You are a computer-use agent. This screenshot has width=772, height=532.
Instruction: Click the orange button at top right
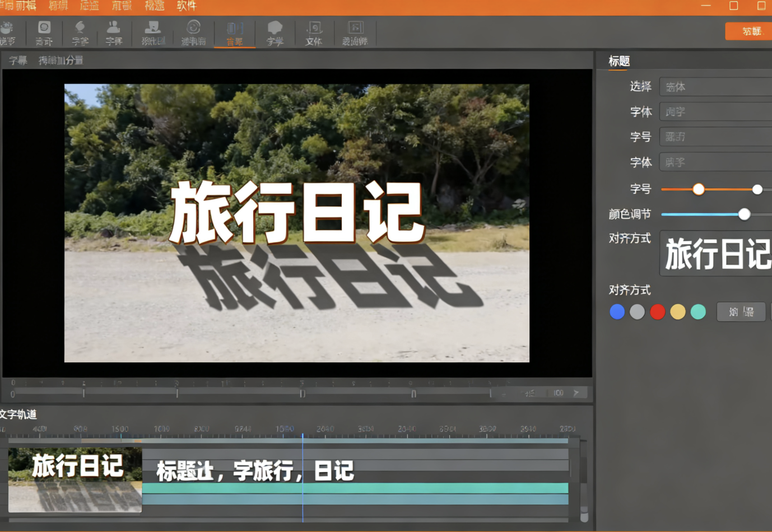tap(748, 31)
